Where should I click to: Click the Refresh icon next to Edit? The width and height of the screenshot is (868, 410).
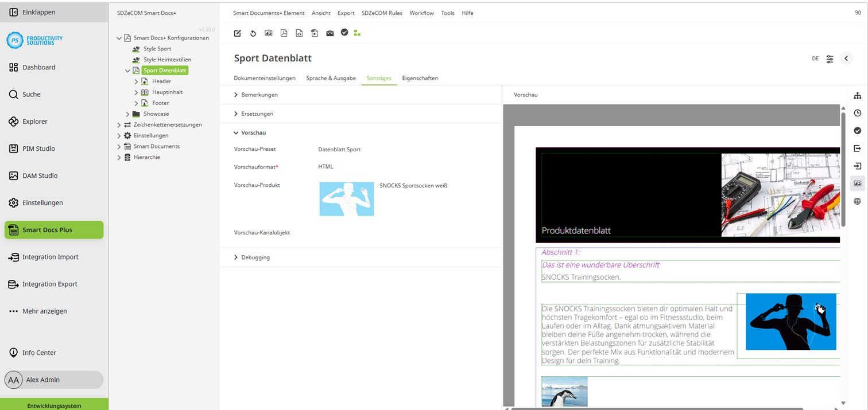tap(253, 33)
